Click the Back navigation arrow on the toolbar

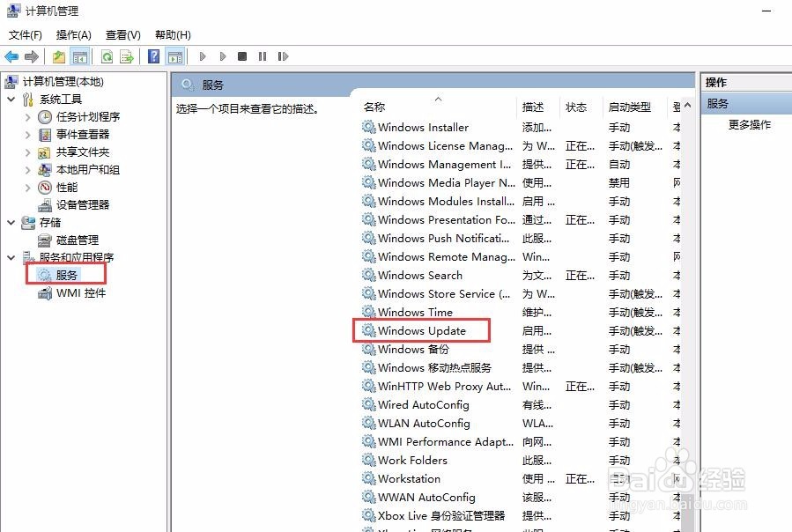tap(11, 56)
